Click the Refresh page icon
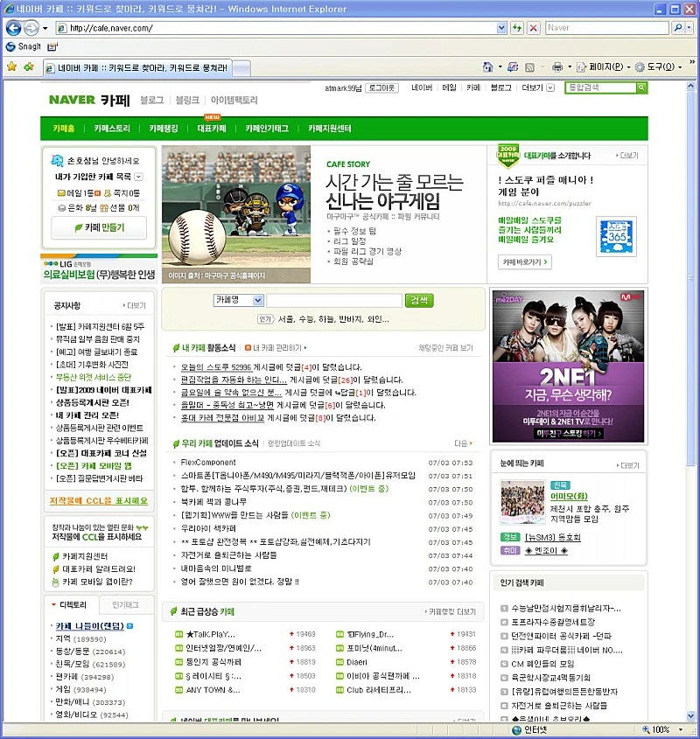The height and width of the screenshot is (739, 700). pyautogui.click(x=517, y=28)
